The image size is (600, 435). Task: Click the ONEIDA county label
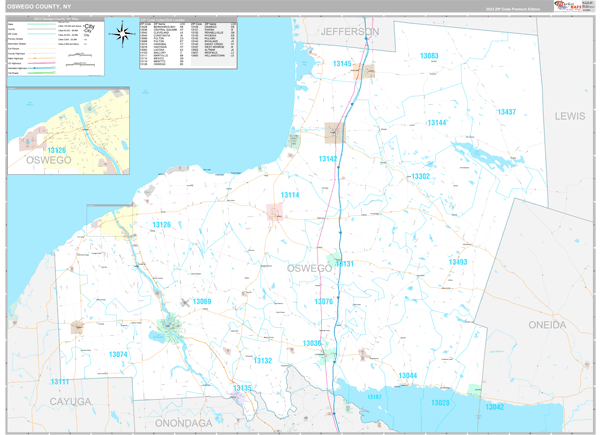(547, 325)
